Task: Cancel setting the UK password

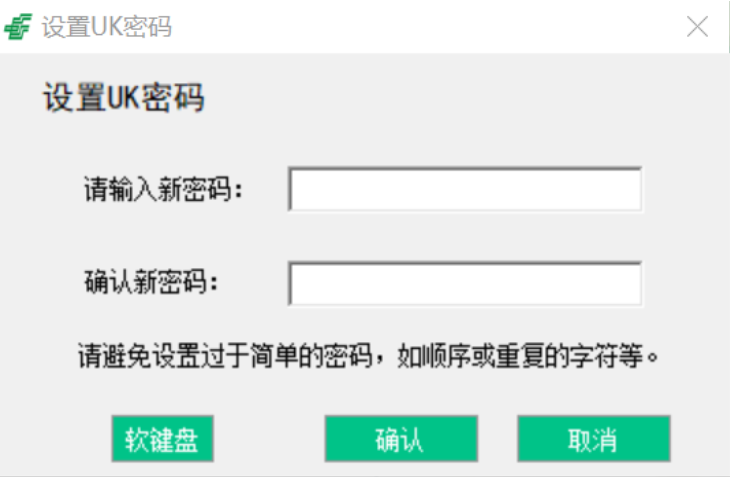Action: pyautogui.click(x=594, y=439)
